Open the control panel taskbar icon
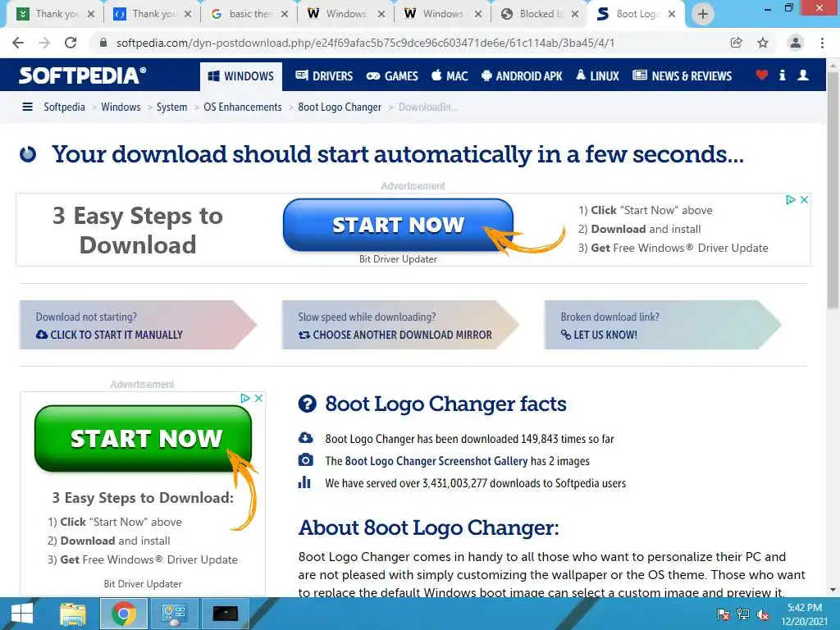The height and width of the screenshot is (630, 840). 174,614
